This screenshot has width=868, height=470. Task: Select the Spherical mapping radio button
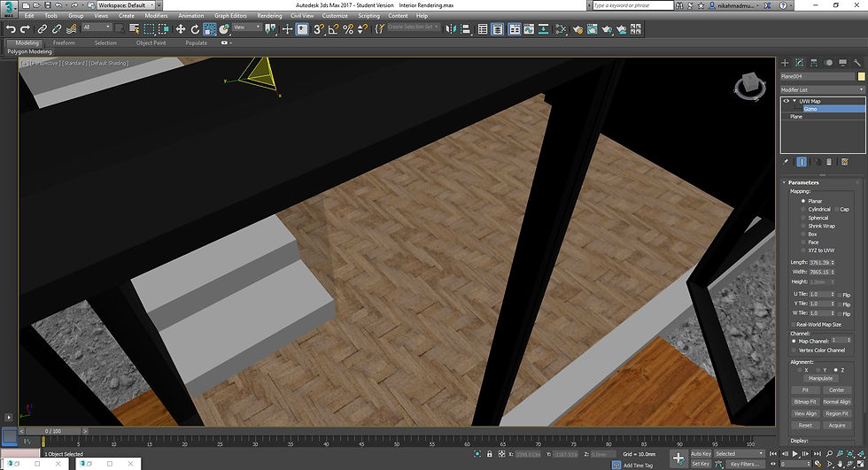[x=803, y=218]
